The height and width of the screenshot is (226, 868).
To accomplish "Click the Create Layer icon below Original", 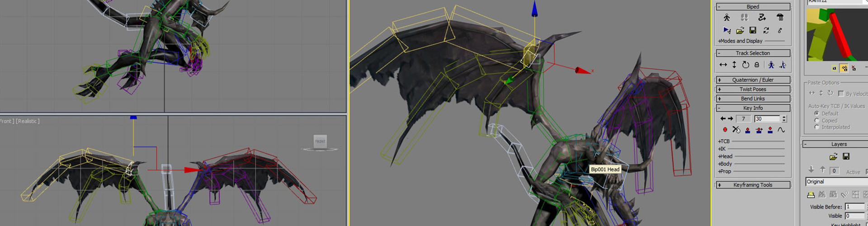I will [x=811, y=195].
